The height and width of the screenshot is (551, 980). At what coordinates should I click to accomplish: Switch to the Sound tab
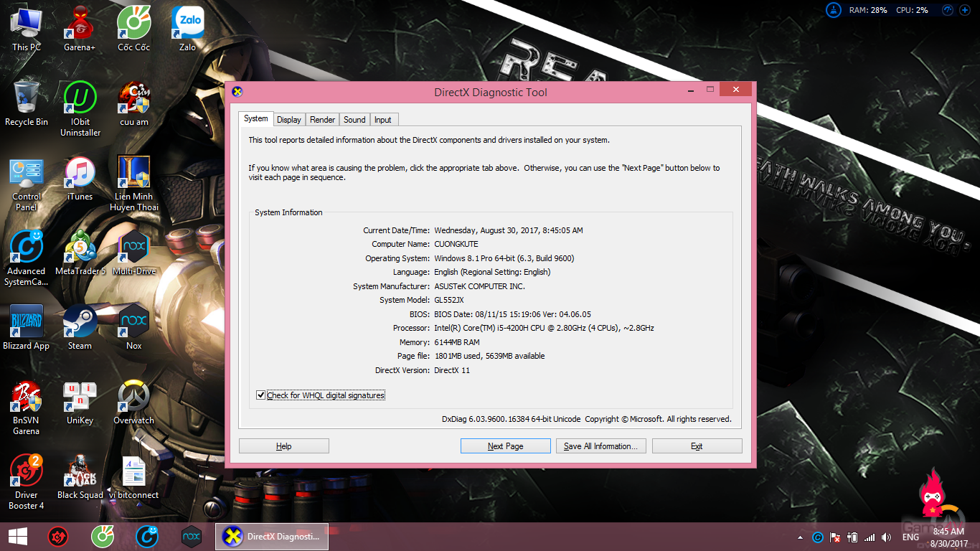click(x=354, y=120)
